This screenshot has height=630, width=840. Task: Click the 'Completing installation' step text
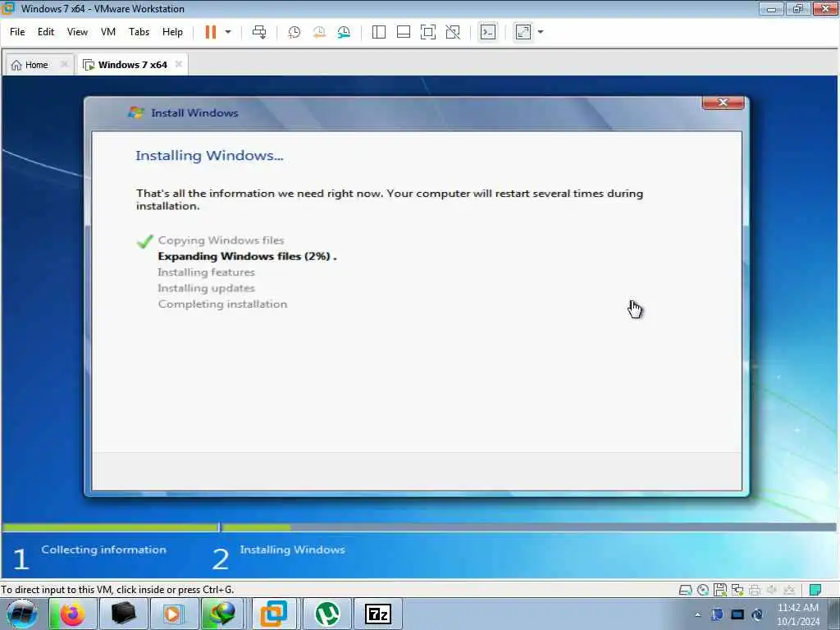pyautogui.click(x=222, y=304)
